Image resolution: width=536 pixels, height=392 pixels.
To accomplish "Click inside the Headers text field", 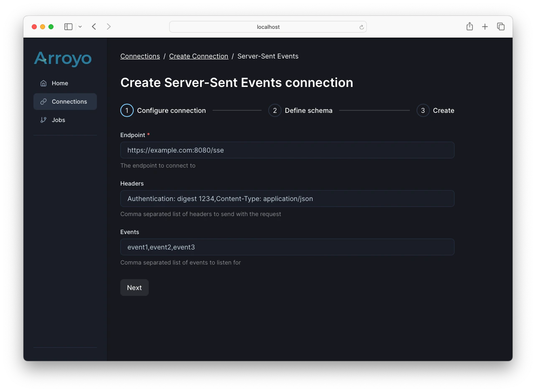I will (287, 199).
